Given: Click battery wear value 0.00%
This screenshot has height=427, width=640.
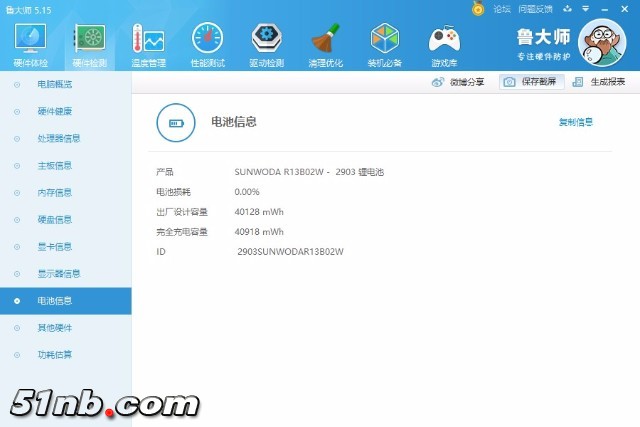Looking at the screenshot, I should [247, 192].
